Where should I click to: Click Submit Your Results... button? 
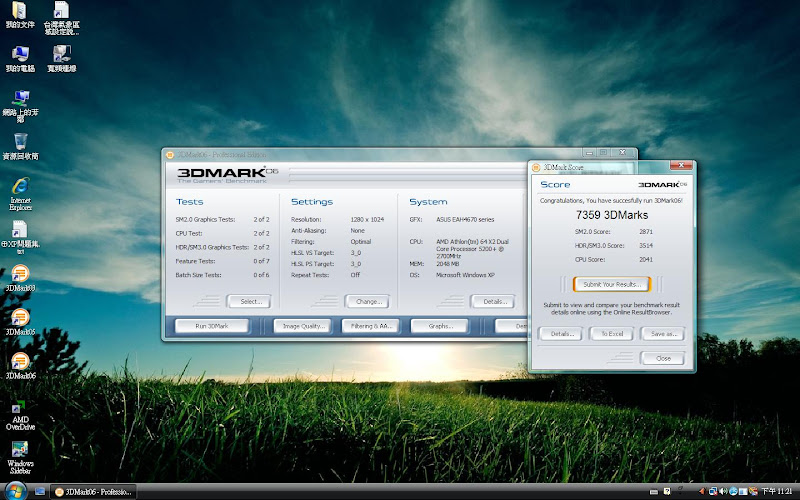point(612,284)
